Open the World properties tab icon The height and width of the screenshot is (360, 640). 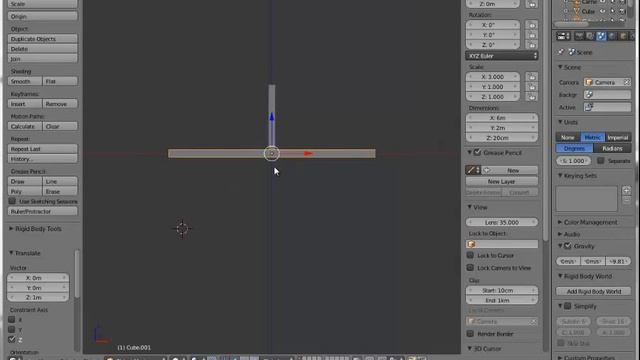tap(612, 36)
